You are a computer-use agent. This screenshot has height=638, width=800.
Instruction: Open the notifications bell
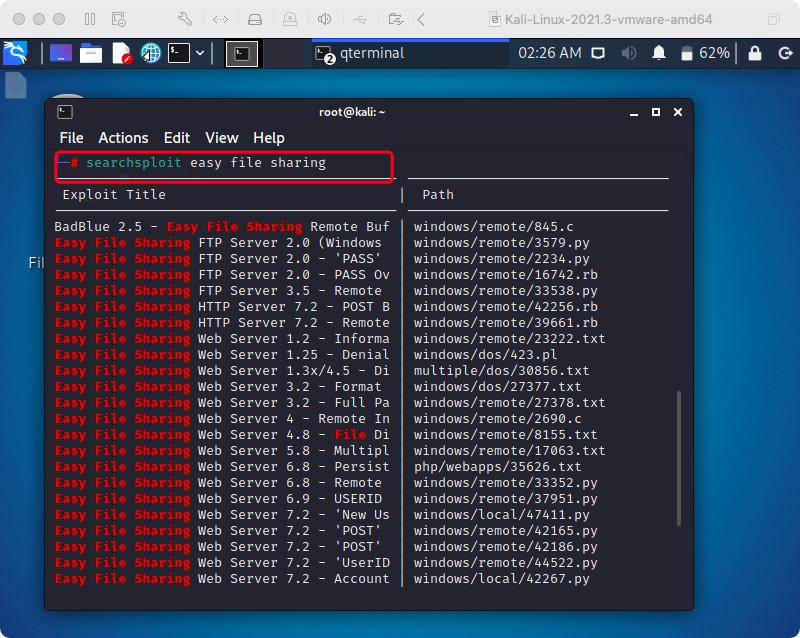(659, 53)
